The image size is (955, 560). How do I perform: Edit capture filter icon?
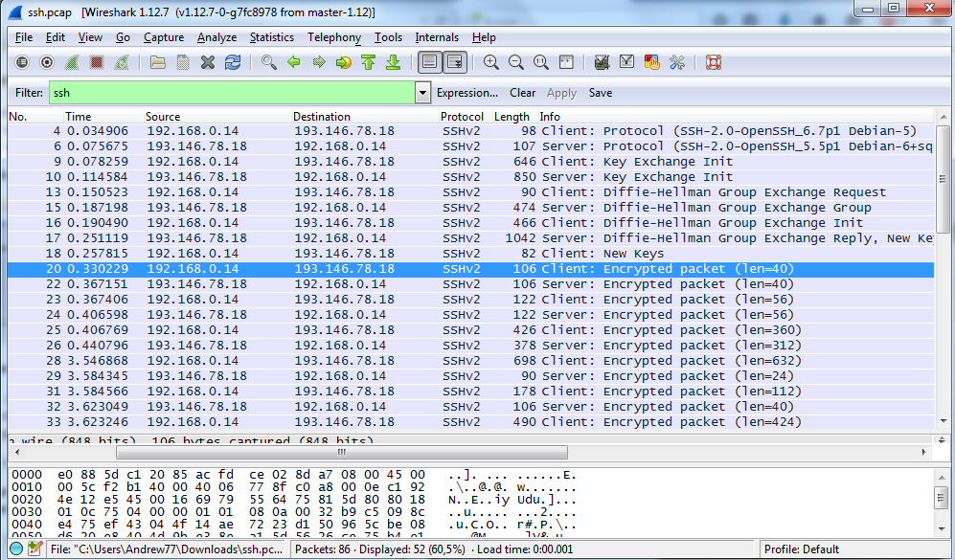point(602,62)
